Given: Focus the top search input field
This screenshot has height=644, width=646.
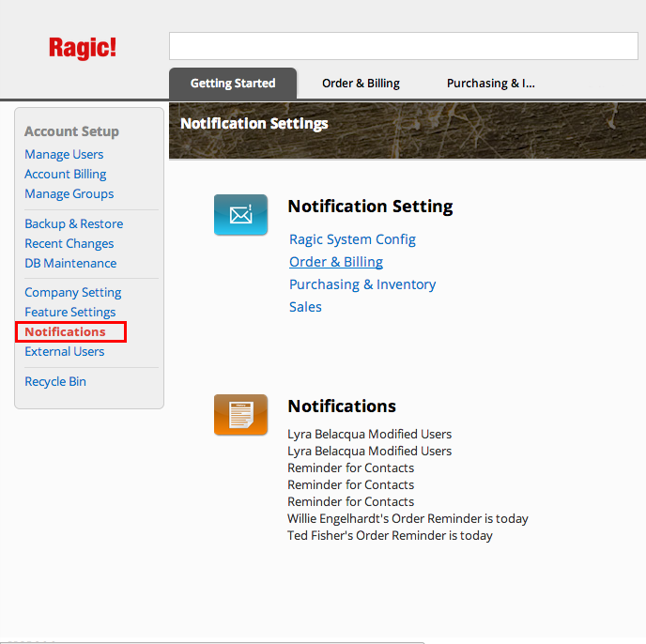Looking at the screenshot, I should coord(404,46).
